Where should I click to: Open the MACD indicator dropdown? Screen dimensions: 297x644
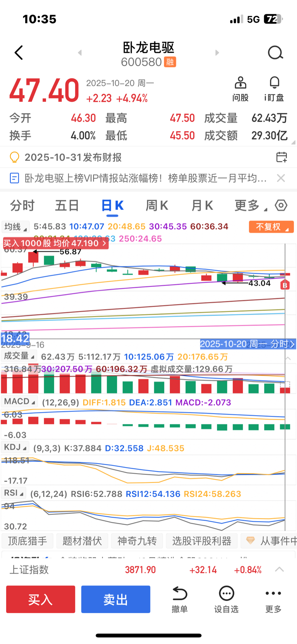click(x=19, y=402)
